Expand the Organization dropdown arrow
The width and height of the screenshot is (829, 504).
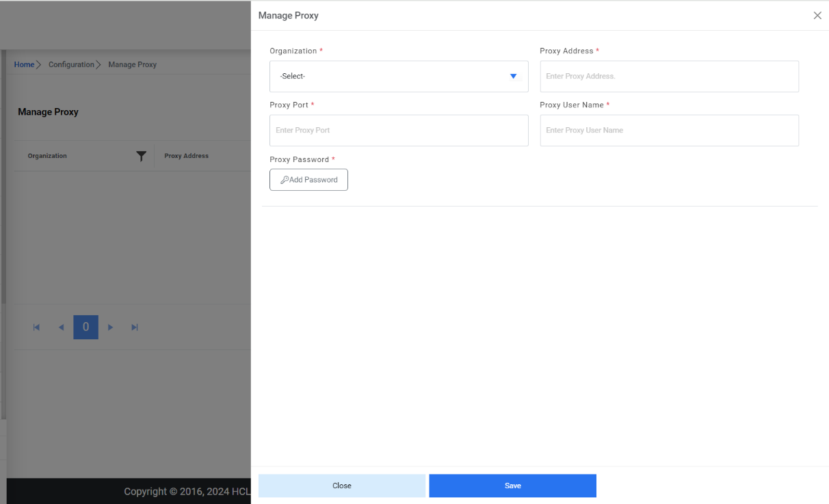513,77
